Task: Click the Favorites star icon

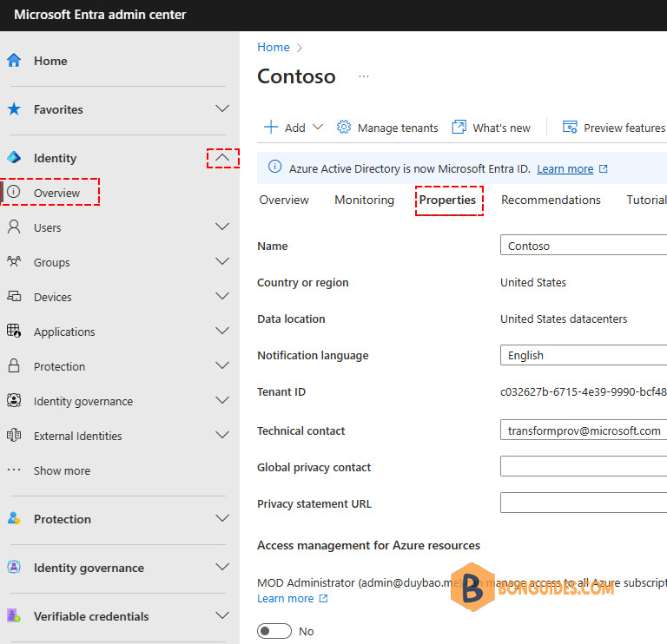Action: pos(14,108)
